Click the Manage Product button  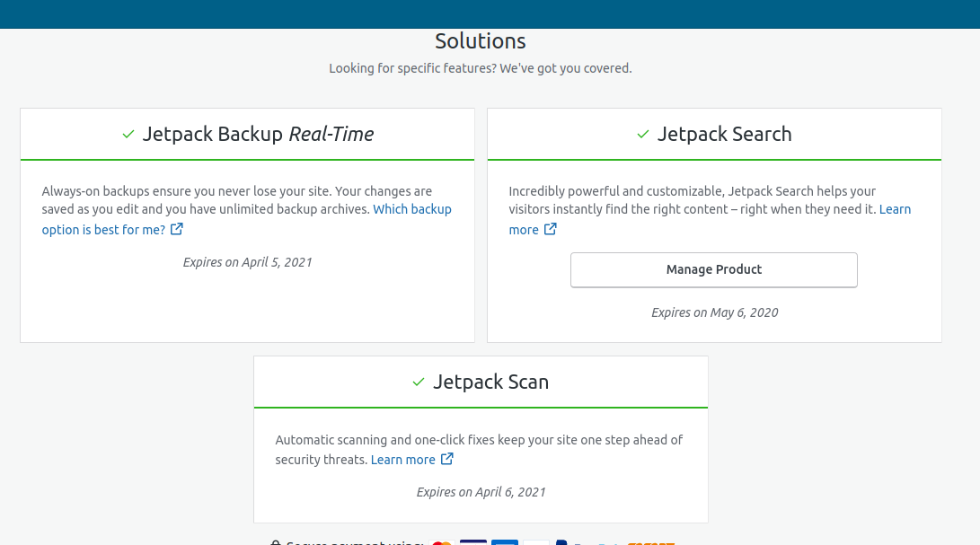714,270
